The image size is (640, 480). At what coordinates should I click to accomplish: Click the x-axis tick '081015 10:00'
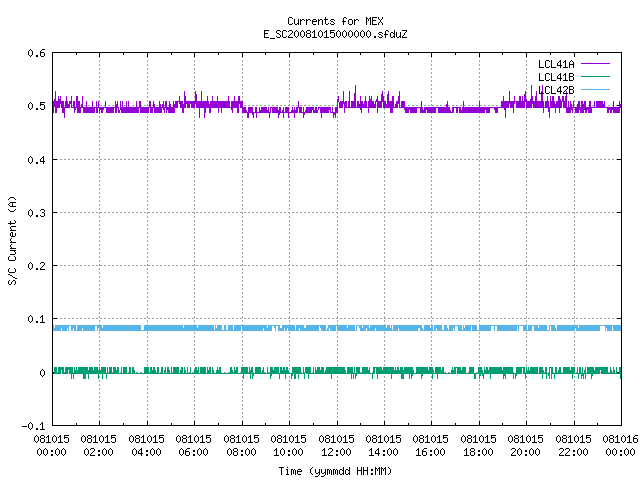[x=289, y=445]
